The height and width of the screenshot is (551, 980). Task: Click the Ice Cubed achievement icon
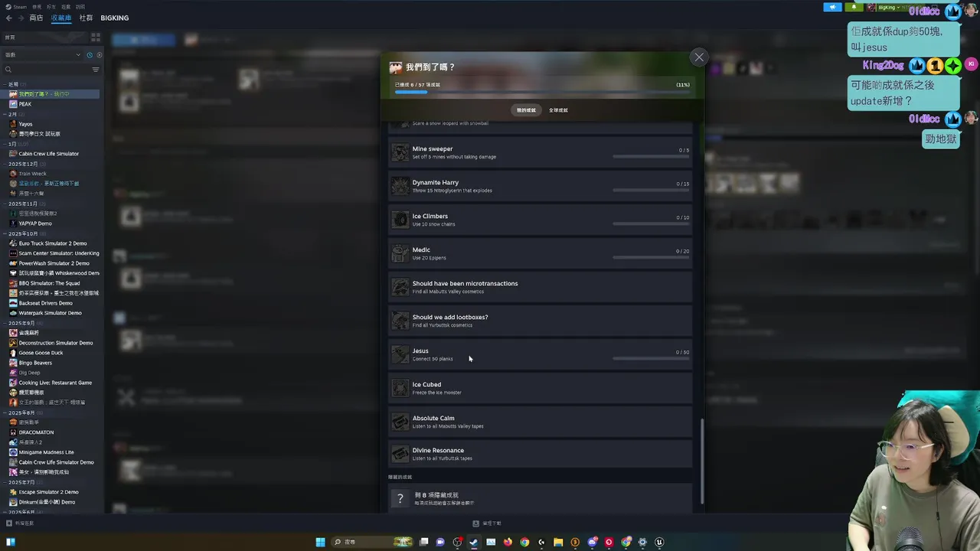(x=400, y=388)
